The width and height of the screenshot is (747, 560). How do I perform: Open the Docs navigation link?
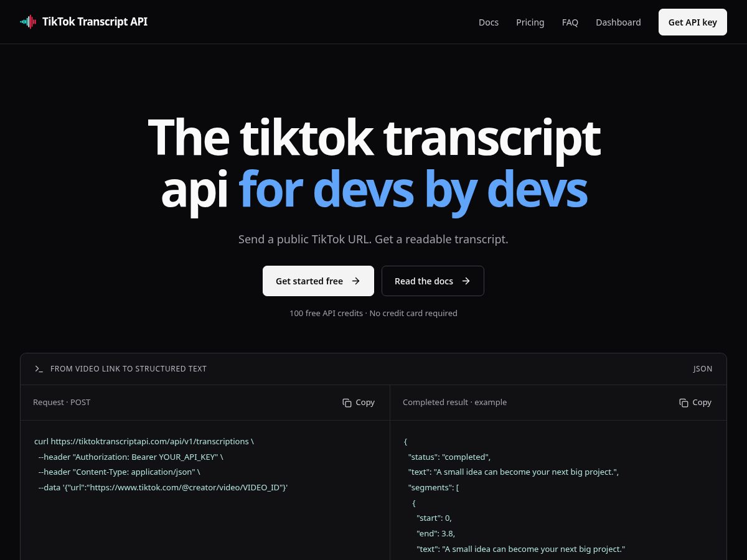pyautogui.click(x=489, y=22)
